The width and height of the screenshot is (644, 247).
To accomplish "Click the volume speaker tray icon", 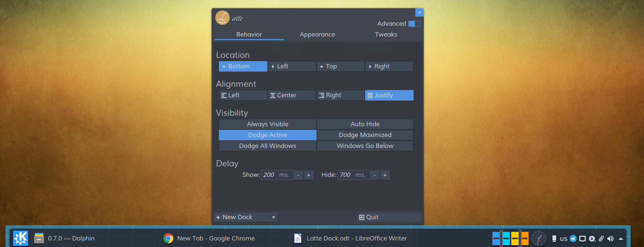I will tap(611, 239).
